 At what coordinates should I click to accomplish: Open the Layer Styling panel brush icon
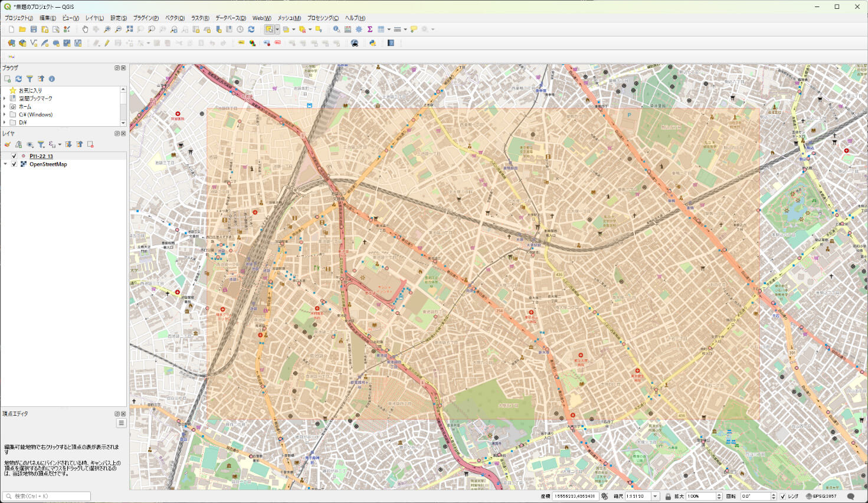coord(8,144)
